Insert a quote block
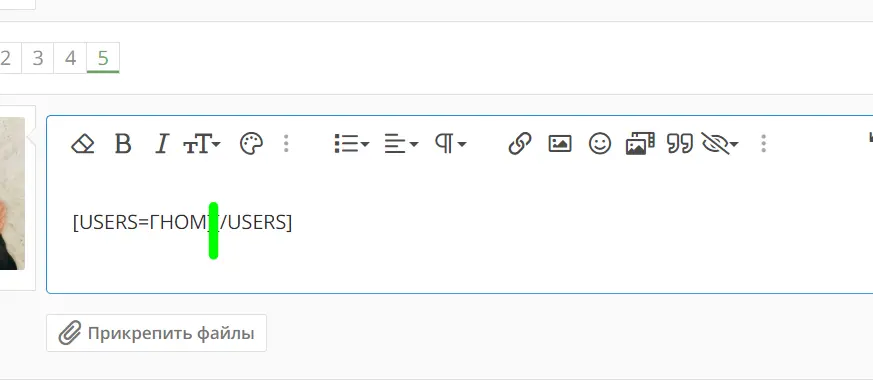Screen dimensions: 873x391 click(680, 144)
